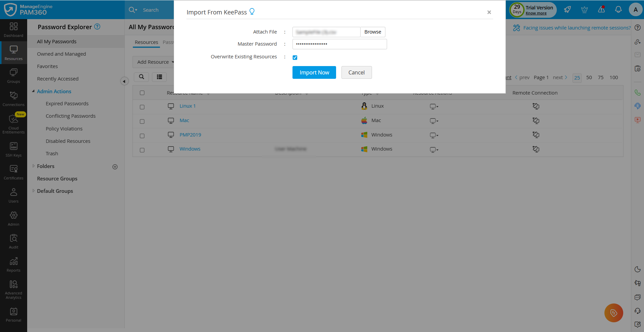644x332 pixels.
Task: Open Users sidebar icon
Action: coord(13,196)
